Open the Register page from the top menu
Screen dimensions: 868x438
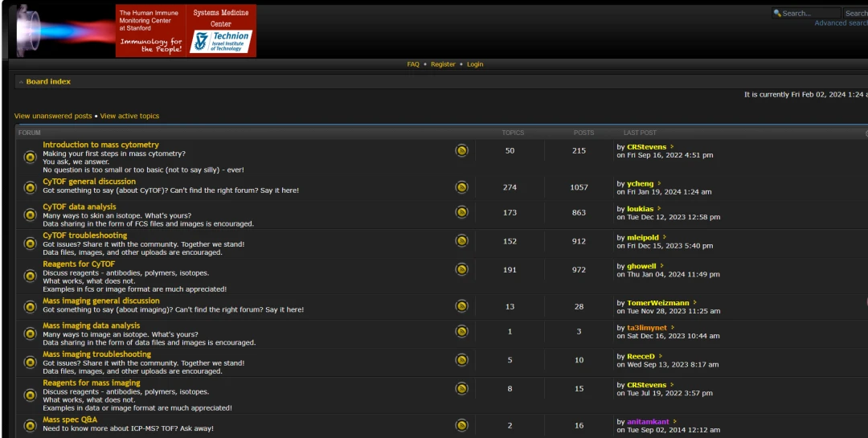443,64
